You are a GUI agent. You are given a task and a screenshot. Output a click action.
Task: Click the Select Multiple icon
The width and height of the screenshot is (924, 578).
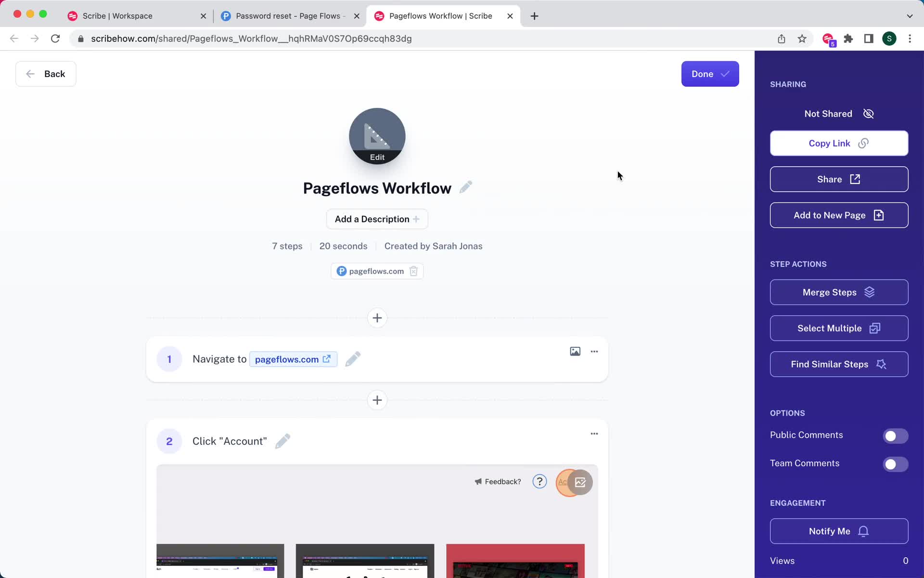(x=875, y=328)
